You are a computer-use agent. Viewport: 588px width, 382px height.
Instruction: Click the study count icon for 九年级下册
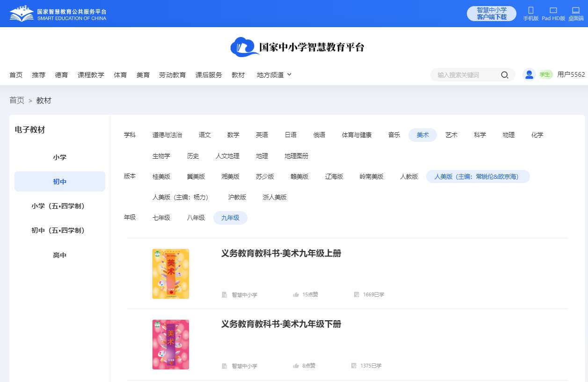point(354,366)
